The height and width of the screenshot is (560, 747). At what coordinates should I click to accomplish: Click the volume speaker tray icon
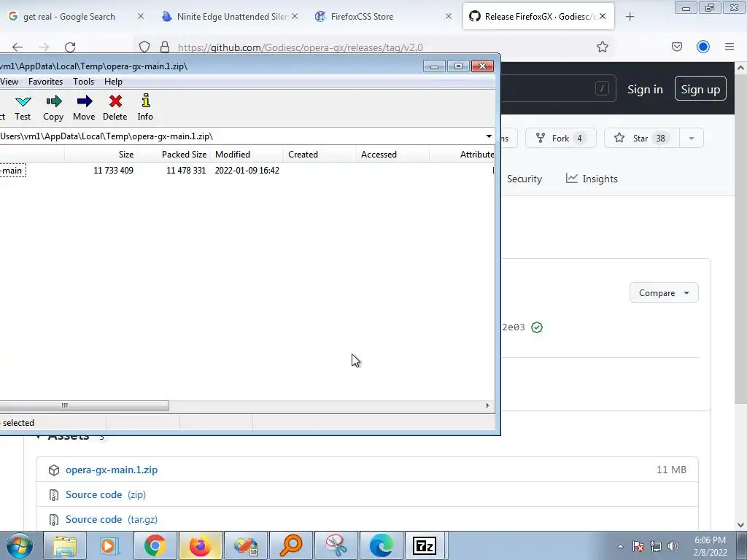[x=673, y=546]
